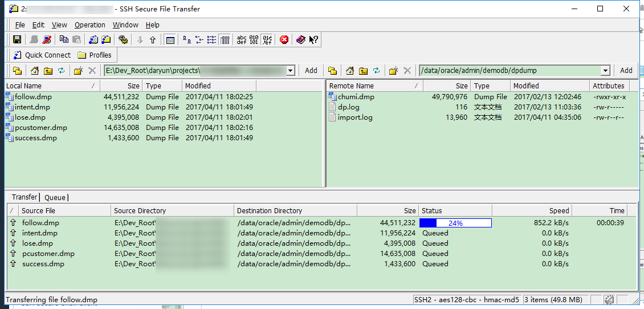Switch to the Transfer tab
This screenshot has height=309, width=644.
[x=25, y=197]
